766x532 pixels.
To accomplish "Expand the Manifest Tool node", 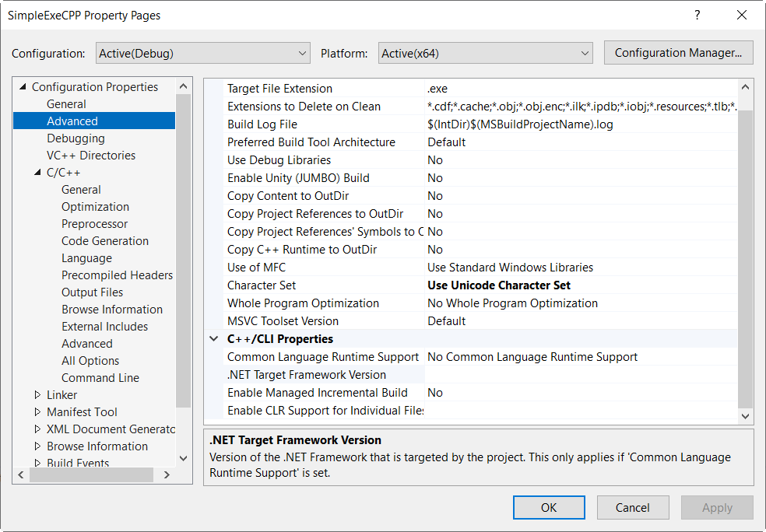I will click(x=37, y=412).
